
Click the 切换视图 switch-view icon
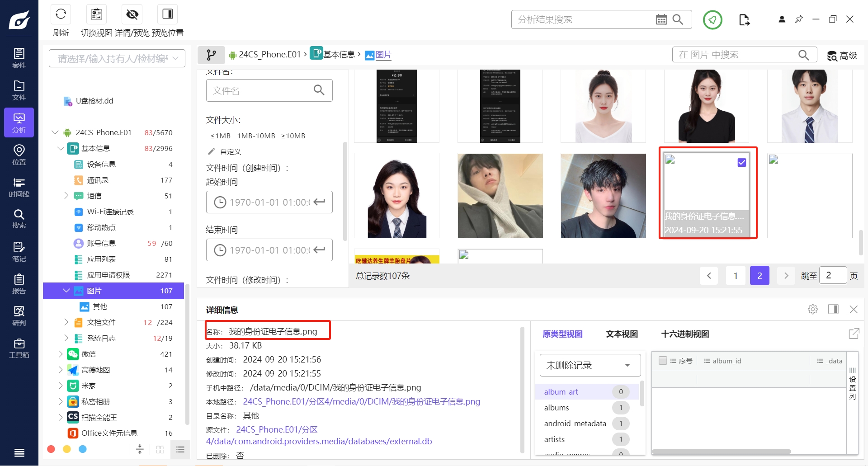click(x=96, y=14)
